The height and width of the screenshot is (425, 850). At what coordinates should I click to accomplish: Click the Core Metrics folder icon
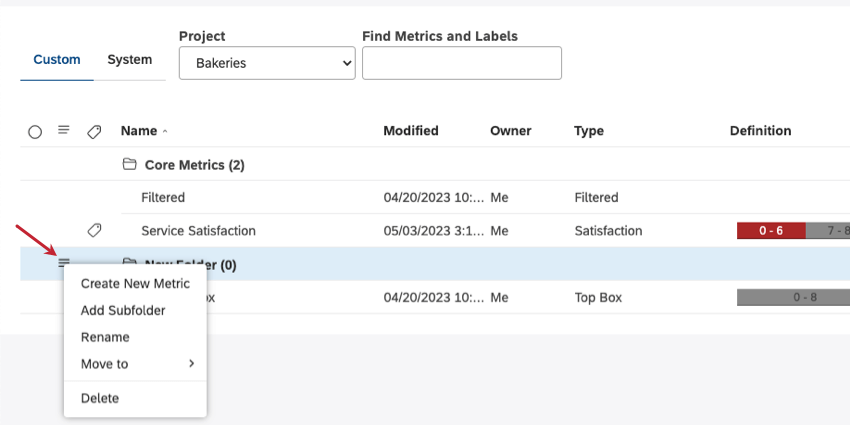click(x=128, y=164)
